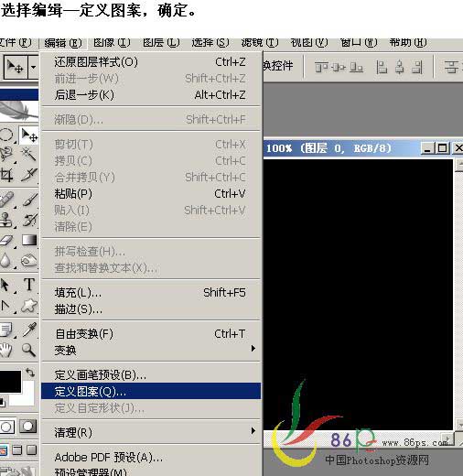
Task: Open the Move tool preset dropdown arrow
Action: (33, 67)
